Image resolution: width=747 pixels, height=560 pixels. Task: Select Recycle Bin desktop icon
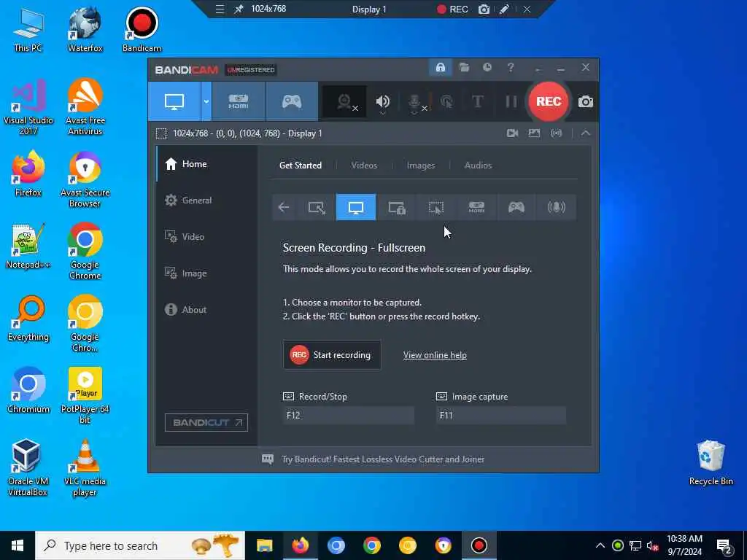click(711, 462)
